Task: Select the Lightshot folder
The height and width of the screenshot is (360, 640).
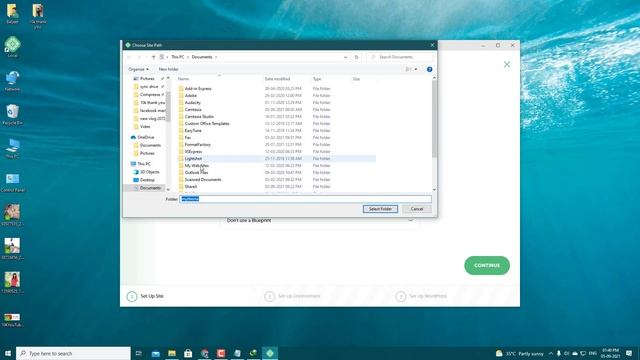Action: pyautogui.click(x=193, y=158)
